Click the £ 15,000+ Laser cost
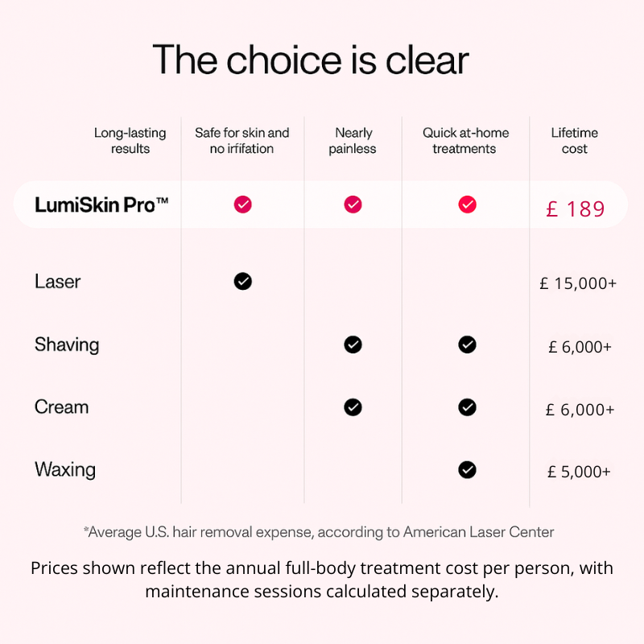This screenshot has width=644, height=644. point(578,283)
